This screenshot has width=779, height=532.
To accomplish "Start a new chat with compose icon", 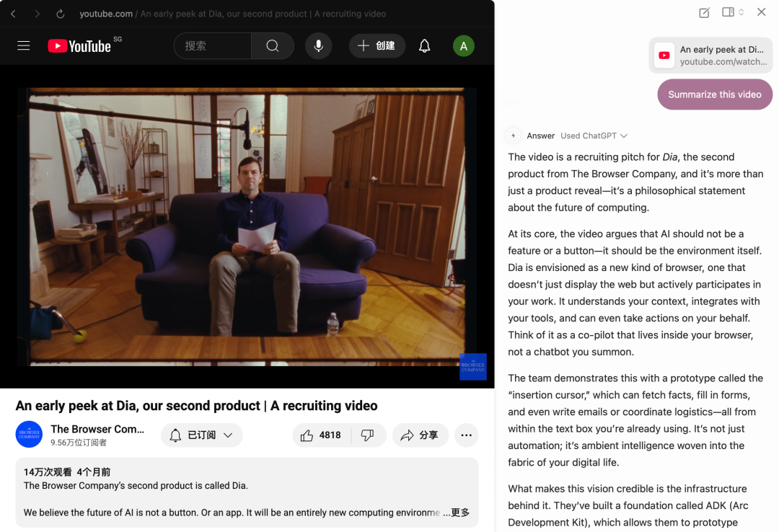I will point(705,12).
